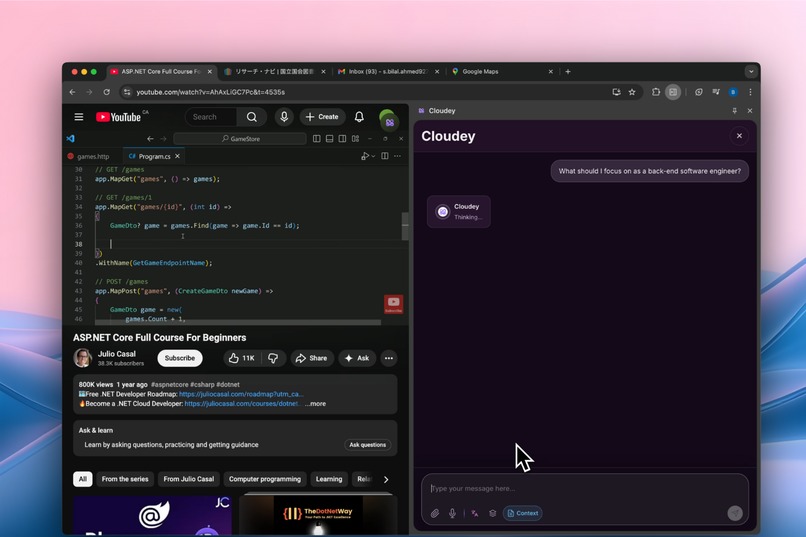Screen dimensions: 806x537
Task: Open the blue Blazor video thumbnail
Action: (152, 515)
